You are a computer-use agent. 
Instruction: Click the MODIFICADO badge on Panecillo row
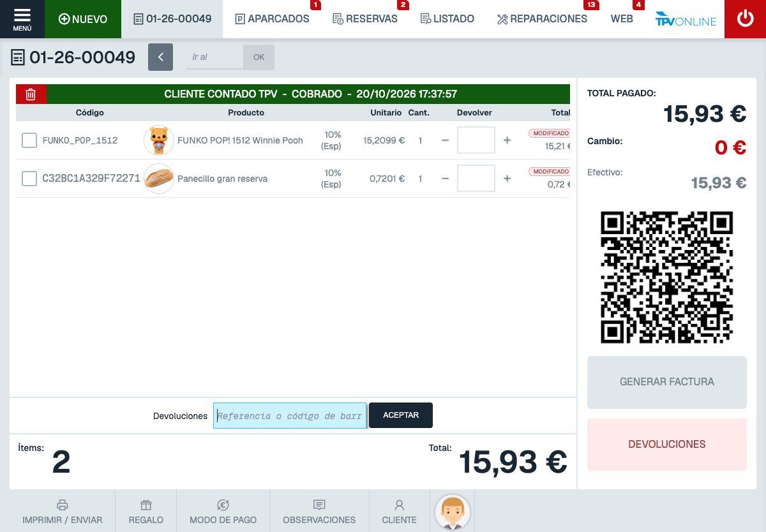[x=550, y=172]
